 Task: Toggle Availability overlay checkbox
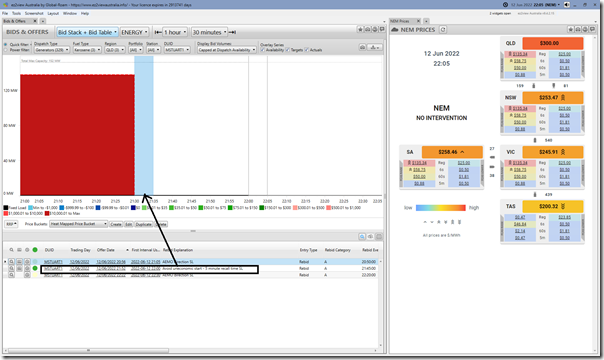[263, 50]
